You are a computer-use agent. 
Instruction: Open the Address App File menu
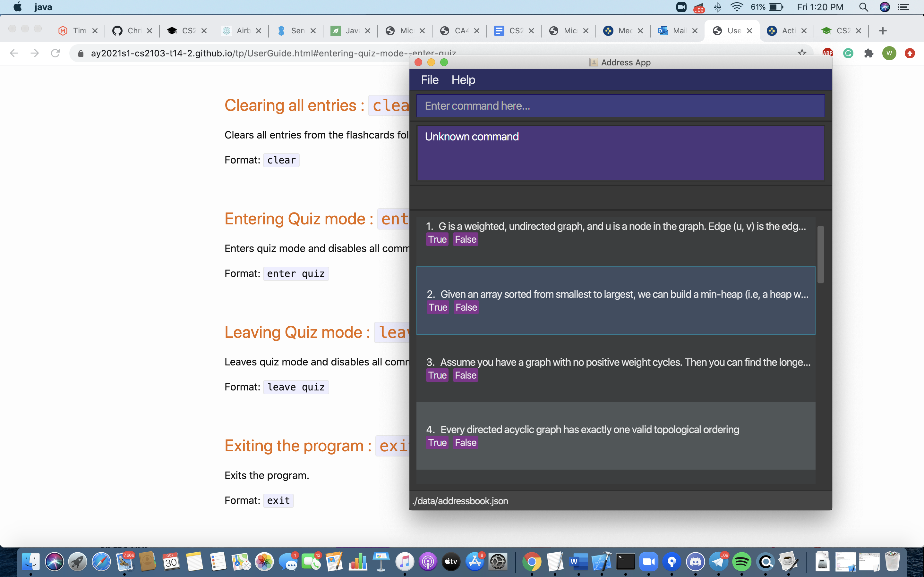430,80
